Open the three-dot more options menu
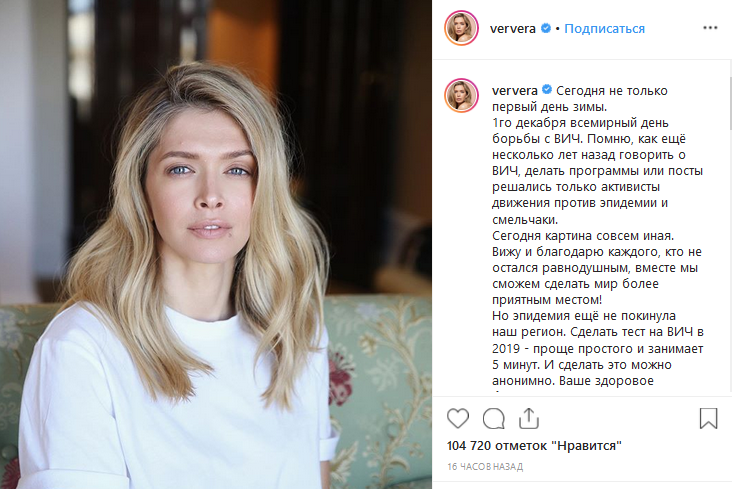Image resolution: width=732 pixels, height=489 pixels. 710,28
